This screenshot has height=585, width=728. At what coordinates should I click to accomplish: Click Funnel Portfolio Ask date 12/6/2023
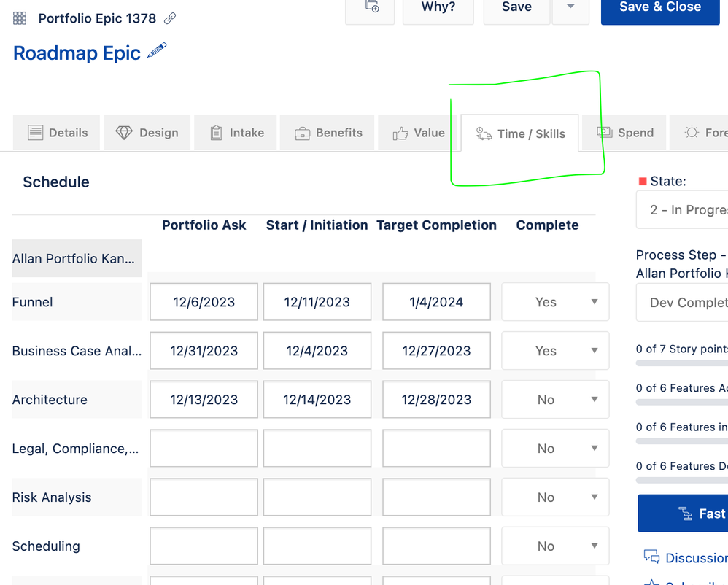click(204, 302)
